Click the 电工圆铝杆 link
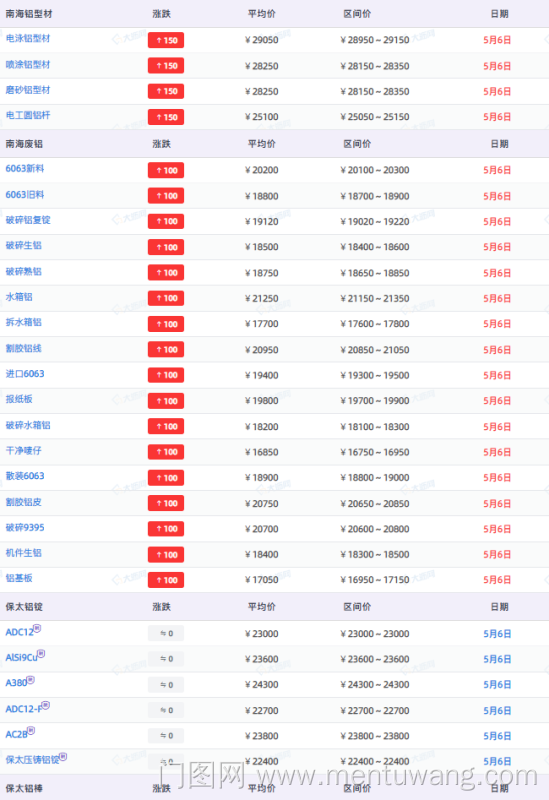The height and width of the screenshot is (800, 549). click(x=28, y=115)
